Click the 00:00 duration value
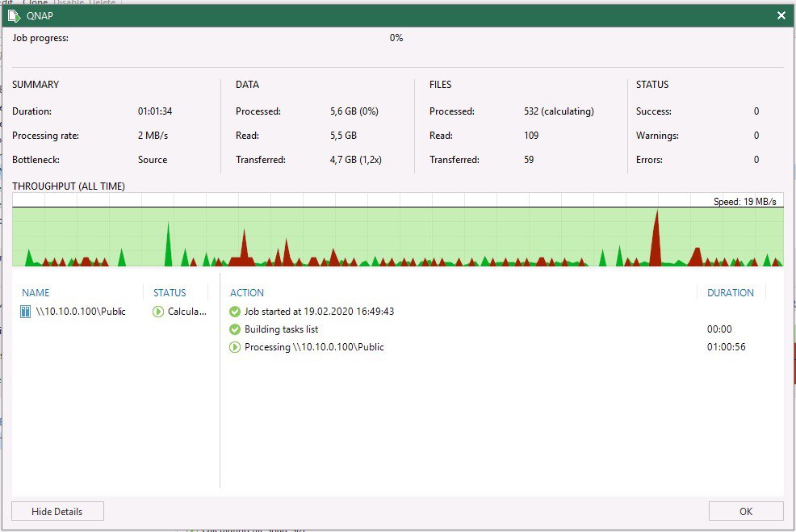This screenshot has height=532, width=796. click(719, 329)
